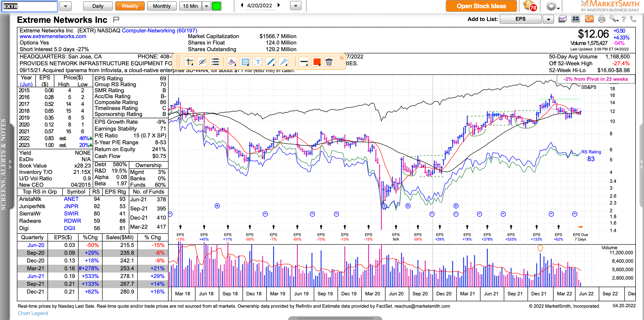
Task: Click the flag icon beside company name
Action: tap(116, 19)
